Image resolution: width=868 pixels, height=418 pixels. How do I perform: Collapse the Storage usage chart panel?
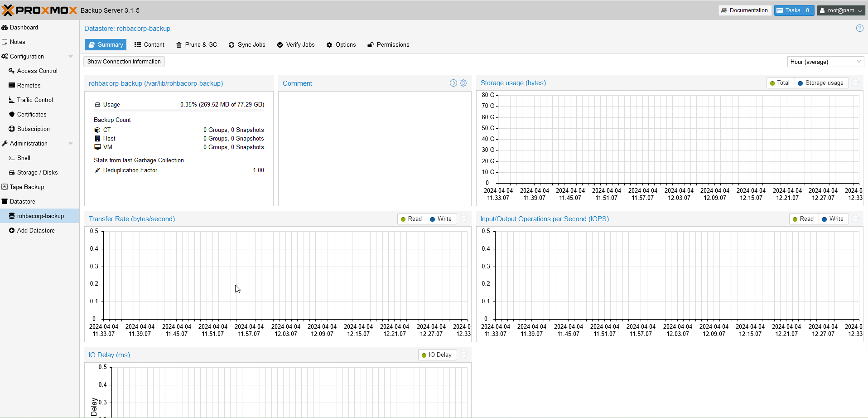(855, 83)
